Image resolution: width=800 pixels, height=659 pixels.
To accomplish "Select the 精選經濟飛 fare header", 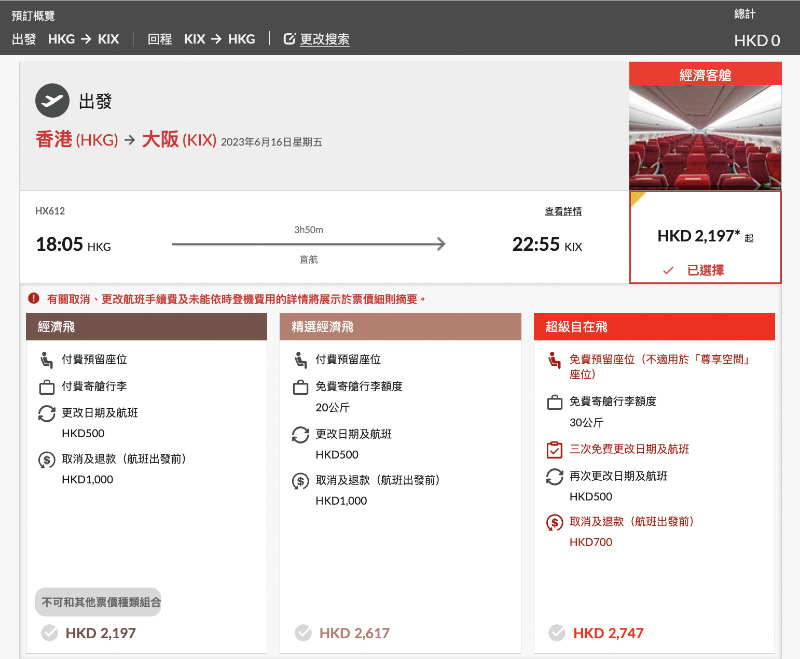I will click(x=400, y=326).
